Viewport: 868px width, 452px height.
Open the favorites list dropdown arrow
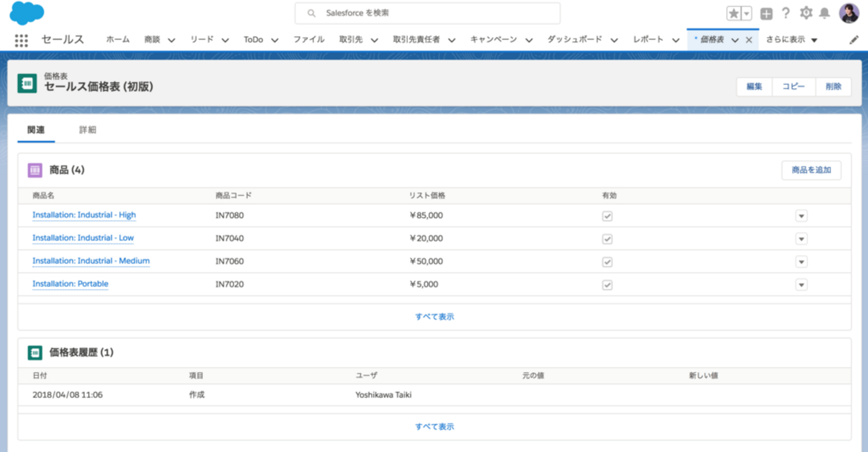coord(746,13)
